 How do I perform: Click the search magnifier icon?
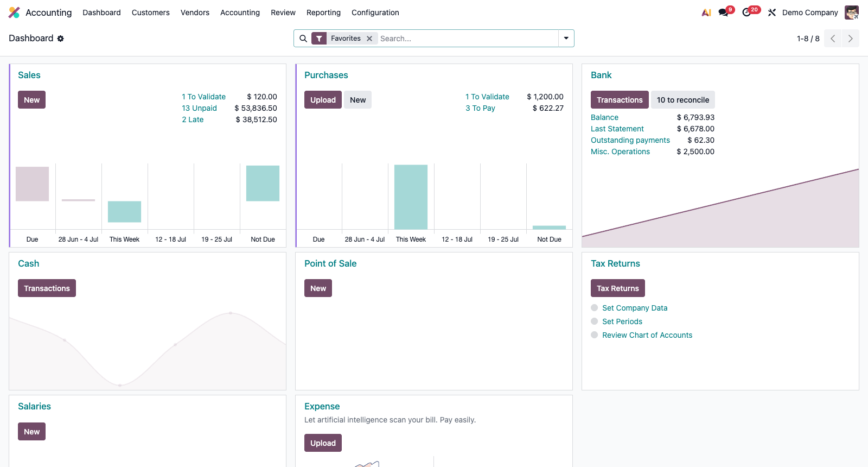coord(303,39)
